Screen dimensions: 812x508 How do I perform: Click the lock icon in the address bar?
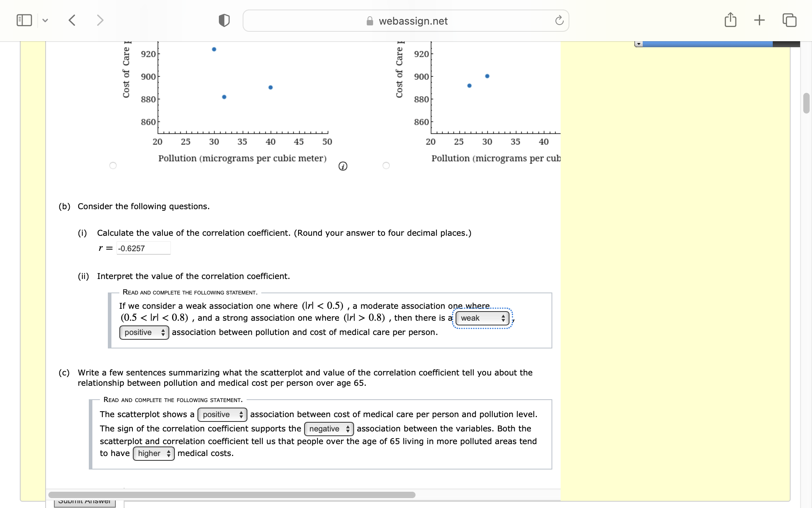369,21
